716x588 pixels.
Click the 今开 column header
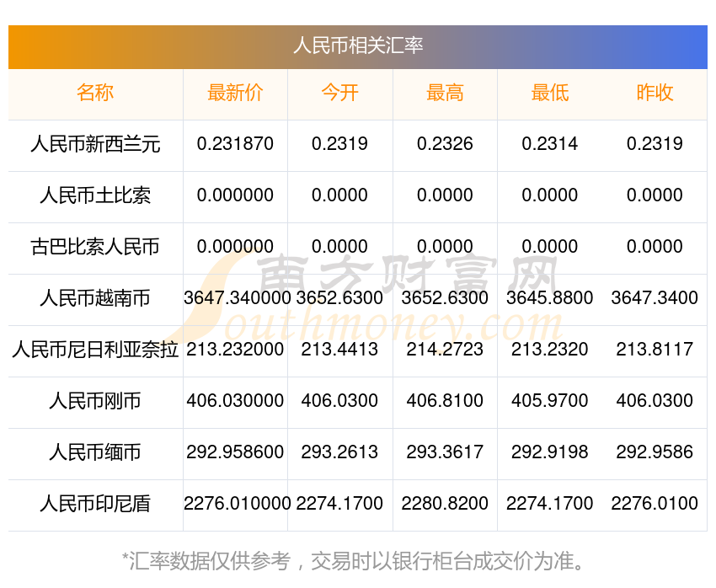click(339, 93)
